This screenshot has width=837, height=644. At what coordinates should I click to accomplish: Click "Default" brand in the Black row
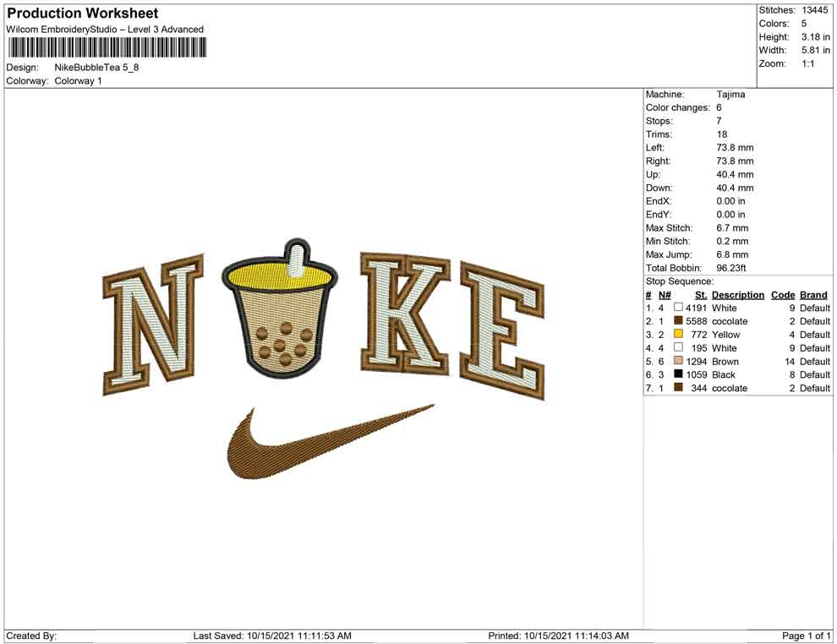tap(814, 374)
